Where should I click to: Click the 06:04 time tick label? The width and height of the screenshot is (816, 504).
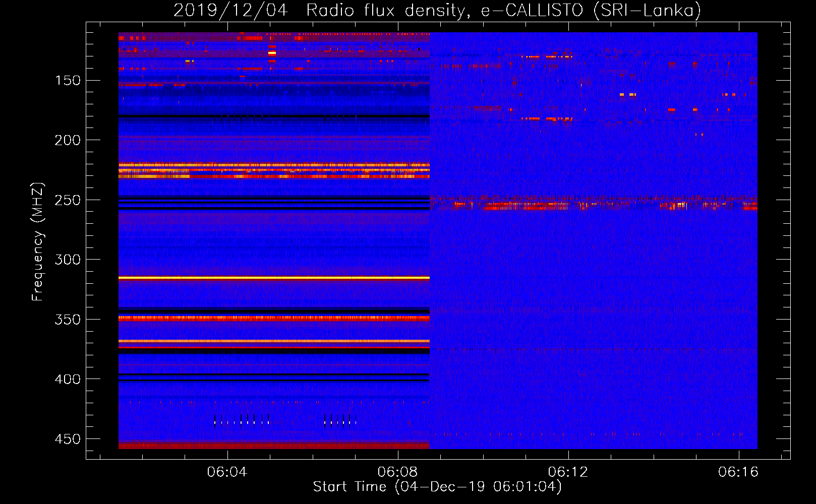coord(227,472)
